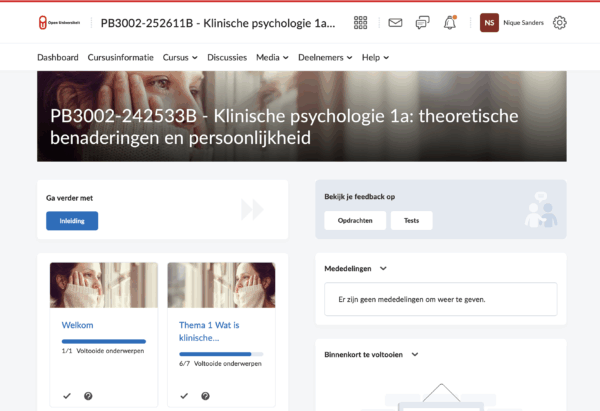Go to the Dashboard tab
600x411 pixels.
(58, 57)
